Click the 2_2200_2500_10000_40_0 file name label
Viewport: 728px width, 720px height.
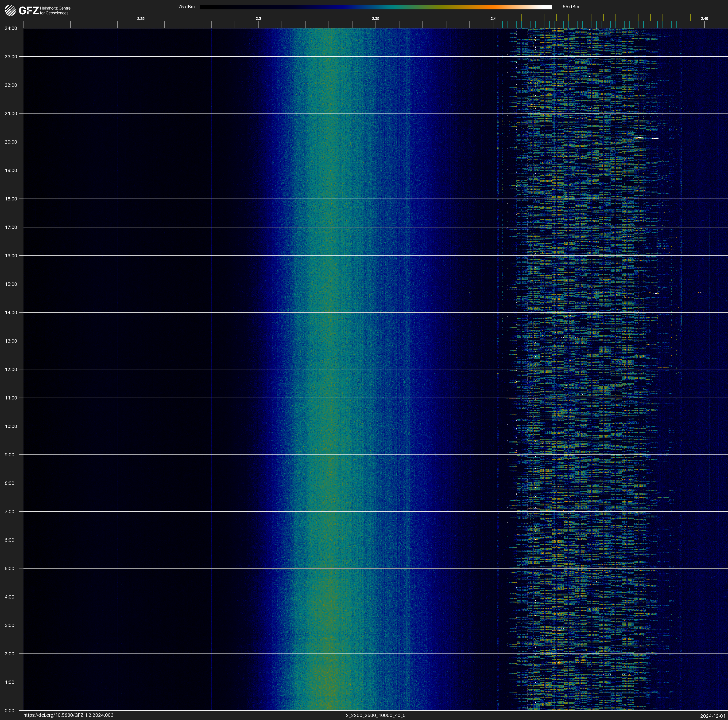[x=375, y=715]
